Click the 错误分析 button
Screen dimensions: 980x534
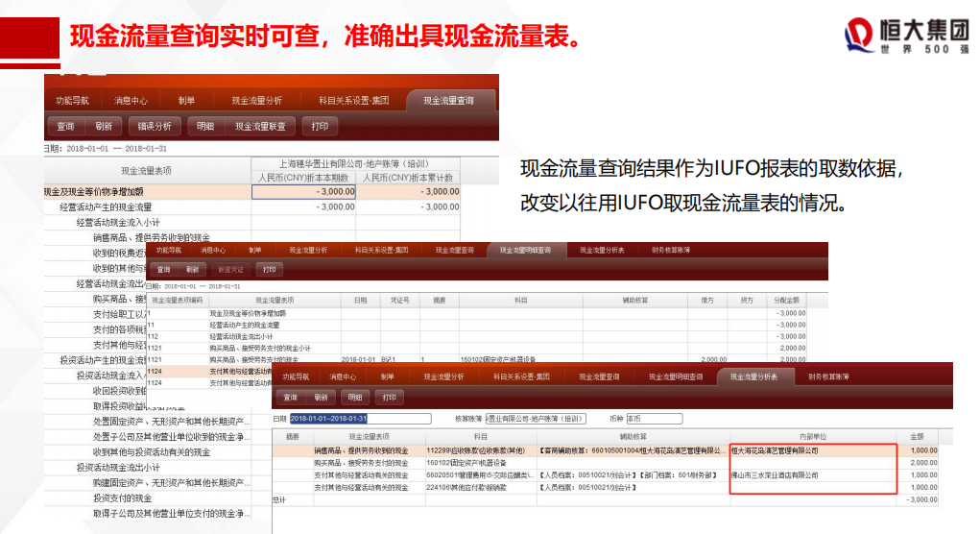pyautogui.click(x=155, y=127)
